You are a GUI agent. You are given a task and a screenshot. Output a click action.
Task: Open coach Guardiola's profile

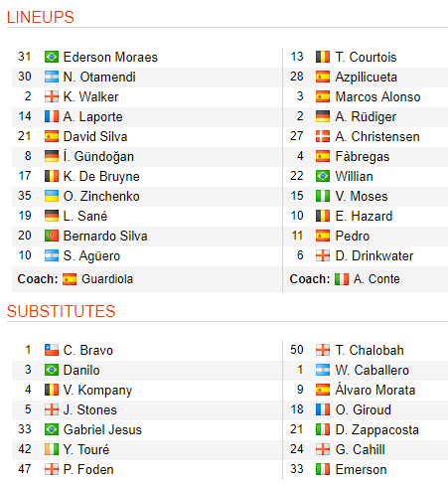pyautogui.click(x=107, y=279)
